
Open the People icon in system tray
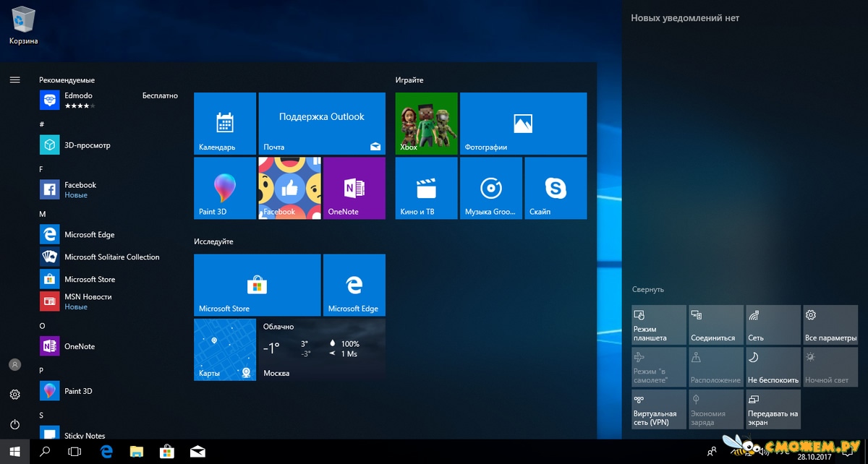(712, 452)
